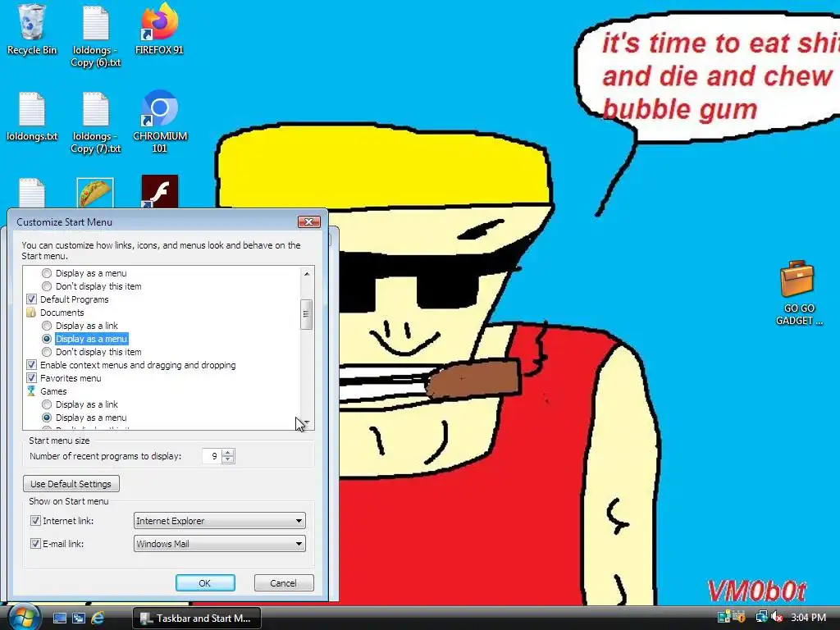This screenshot has height=630, width=840.
Task: Open the Recycle Bin desktop icon
Action: (32, 30)
